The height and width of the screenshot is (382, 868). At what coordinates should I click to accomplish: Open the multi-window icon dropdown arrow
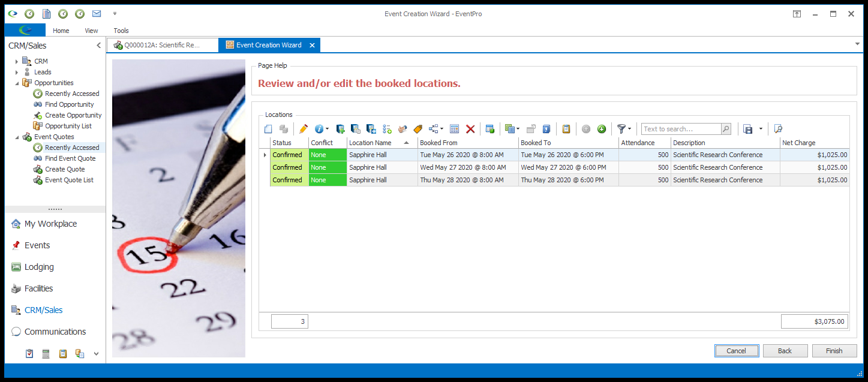518,129
